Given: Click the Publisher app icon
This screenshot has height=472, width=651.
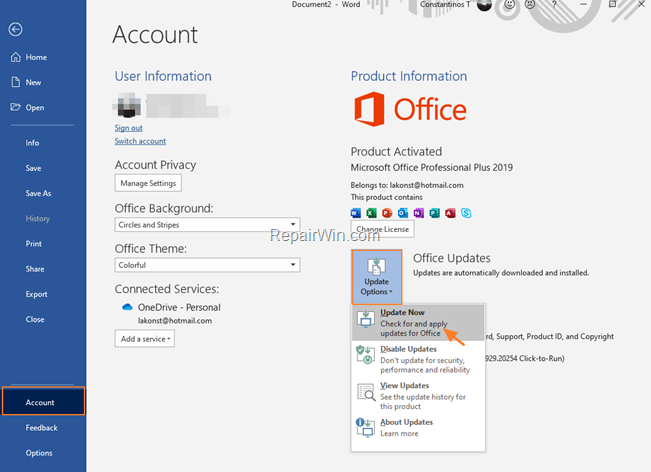Looking at the screenshot, I should [x=434, y=213].
